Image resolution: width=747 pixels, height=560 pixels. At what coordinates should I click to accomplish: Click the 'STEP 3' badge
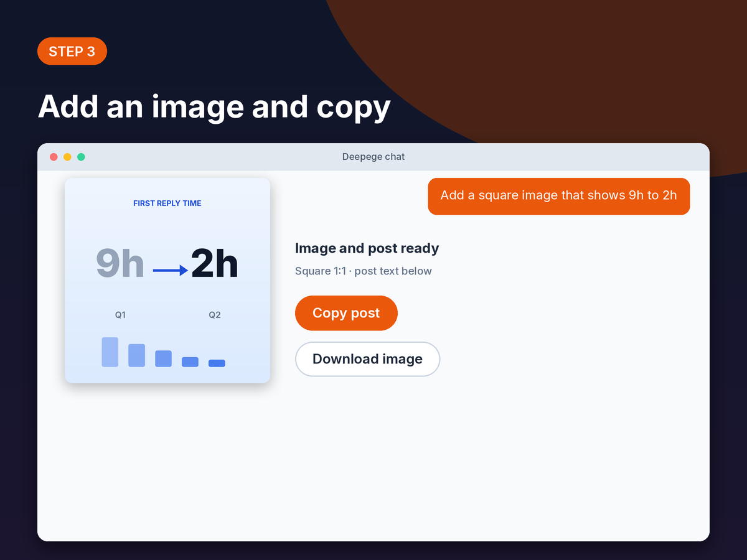[x=72, y=51]
